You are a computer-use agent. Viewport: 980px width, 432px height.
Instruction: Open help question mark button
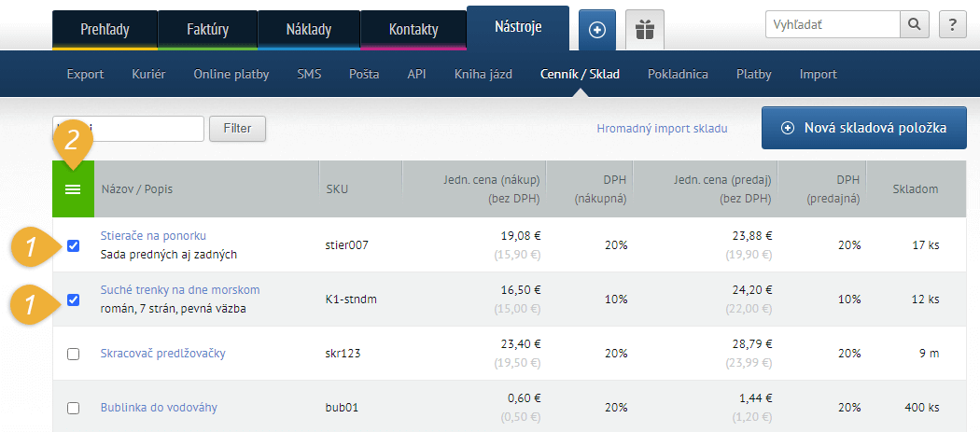(x=951, y=25)
